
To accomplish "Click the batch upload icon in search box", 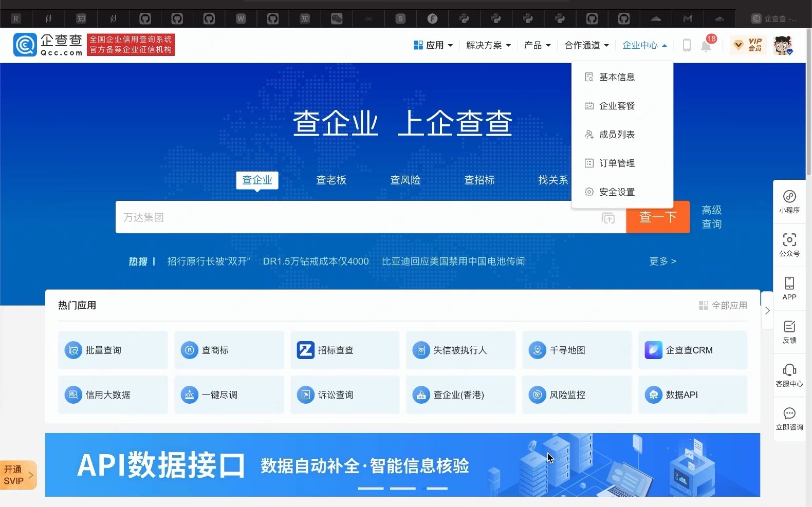I will point(608,218).
